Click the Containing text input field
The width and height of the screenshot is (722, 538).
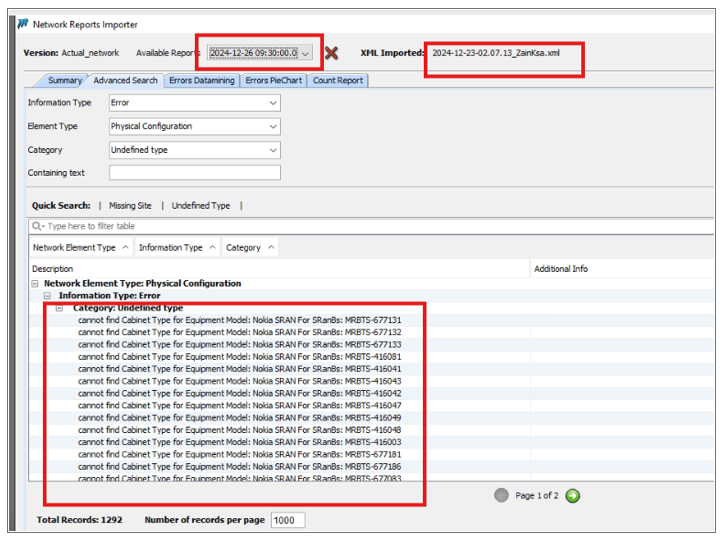tap(194, 173)
